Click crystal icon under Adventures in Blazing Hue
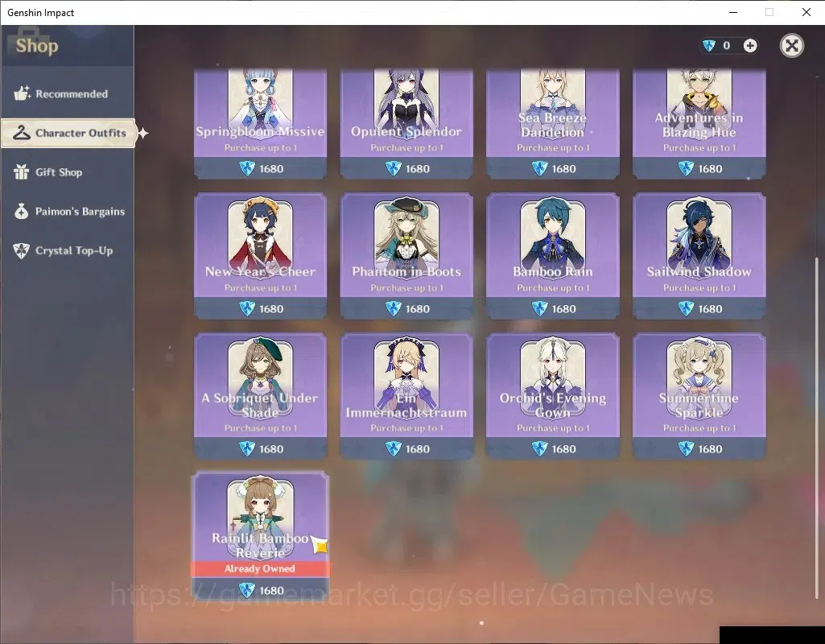 (x=686, y=169)
